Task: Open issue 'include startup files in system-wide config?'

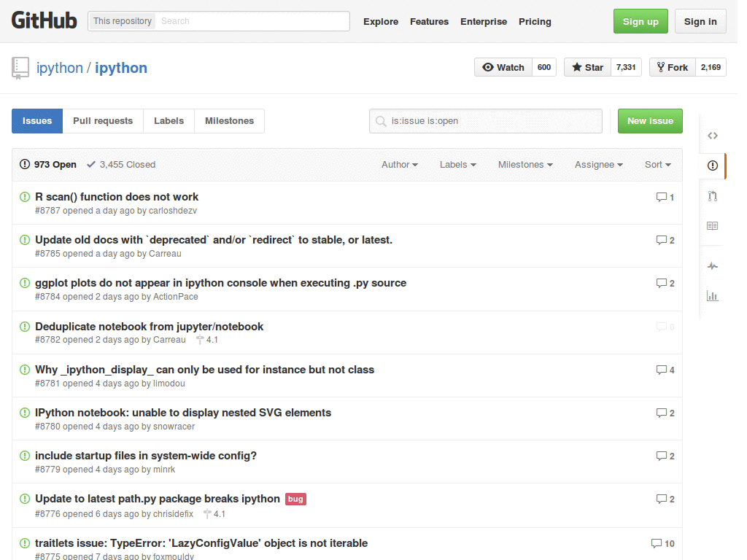Action: click(146, 456)
